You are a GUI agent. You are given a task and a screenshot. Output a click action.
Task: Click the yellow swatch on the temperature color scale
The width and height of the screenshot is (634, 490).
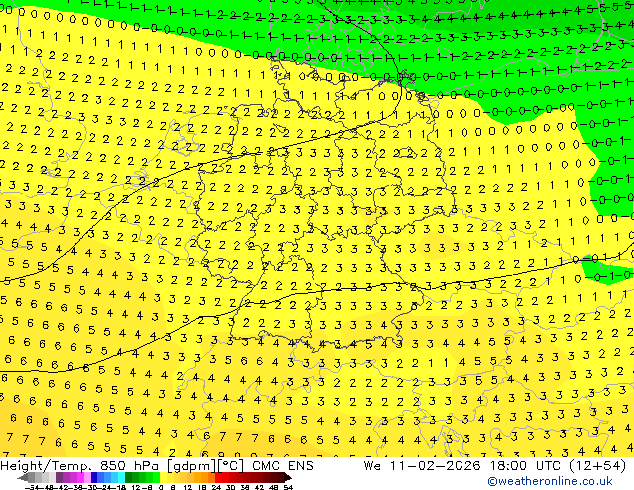coord(163,478)
